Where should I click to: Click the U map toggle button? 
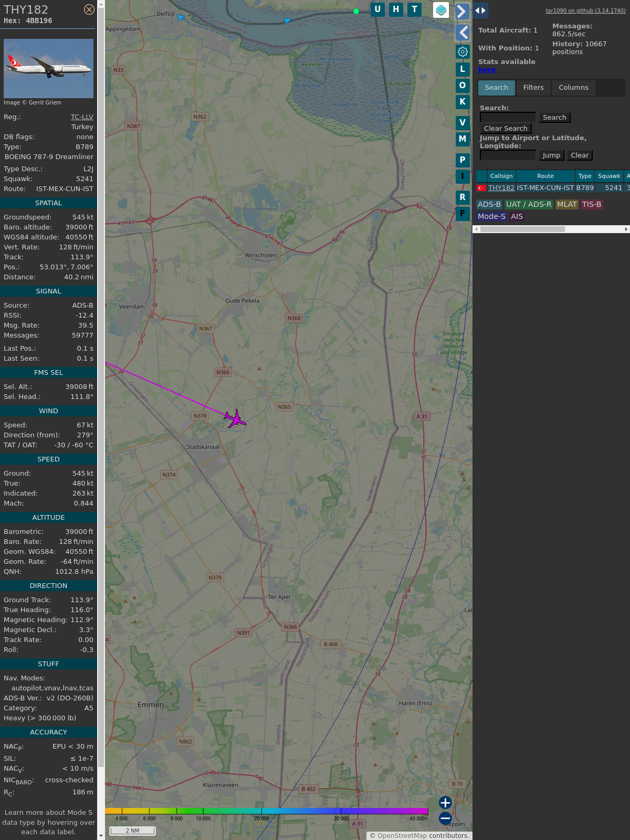click(x=377, y=9)
